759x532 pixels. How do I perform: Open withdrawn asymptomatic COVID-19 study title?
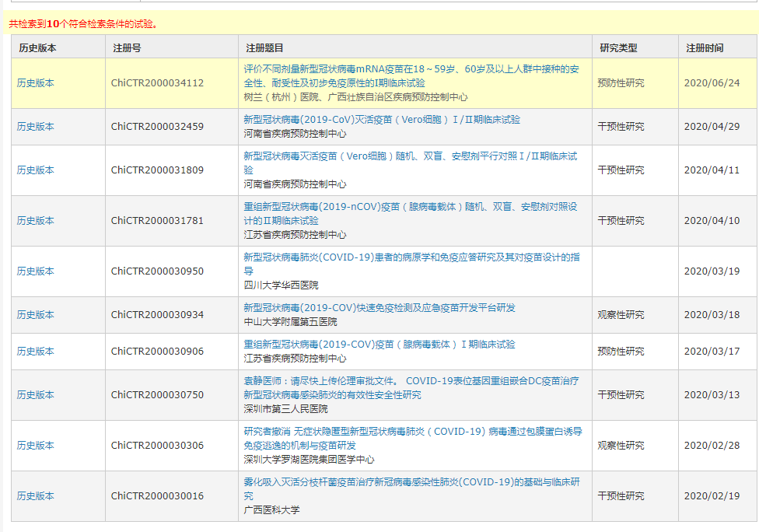(412, 438)
